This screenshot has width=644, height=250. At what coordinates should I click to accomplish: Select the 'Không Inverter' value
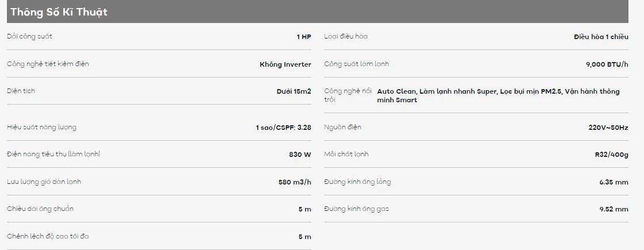pyautogui.click(x=285, y=64)
